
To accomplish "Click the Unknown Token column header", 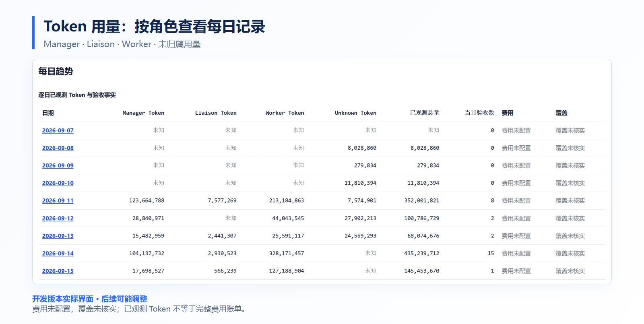I will click(x=356, y=113).
